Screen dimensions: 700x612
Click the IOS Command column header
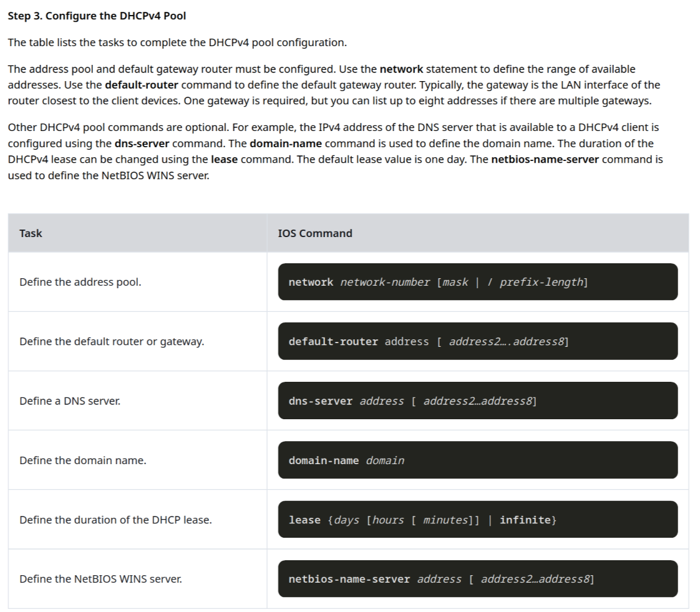tap(315, 233)
